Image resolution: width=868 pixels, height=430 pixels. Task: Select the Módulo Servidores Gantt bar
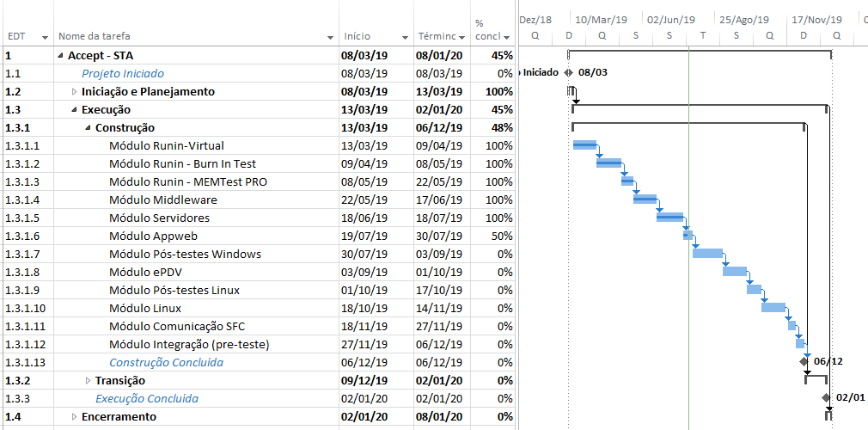(x=669, y=217)
